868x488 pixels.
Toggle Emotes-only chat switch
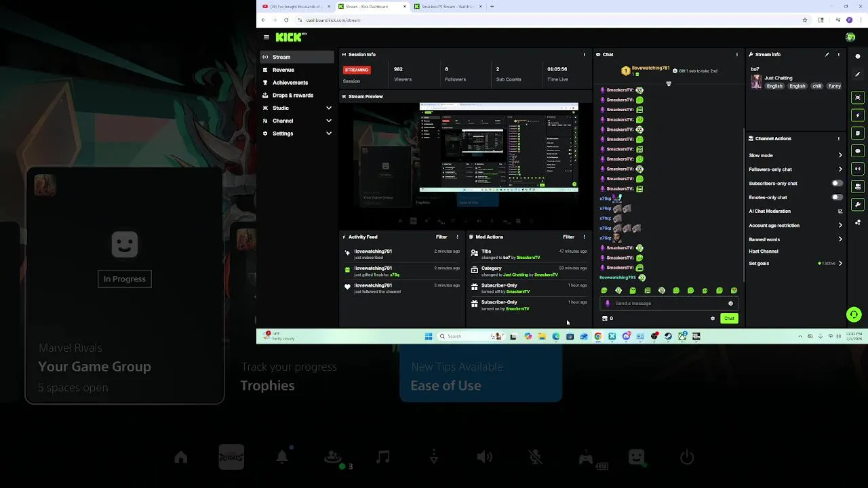click(x=837, y=197)
